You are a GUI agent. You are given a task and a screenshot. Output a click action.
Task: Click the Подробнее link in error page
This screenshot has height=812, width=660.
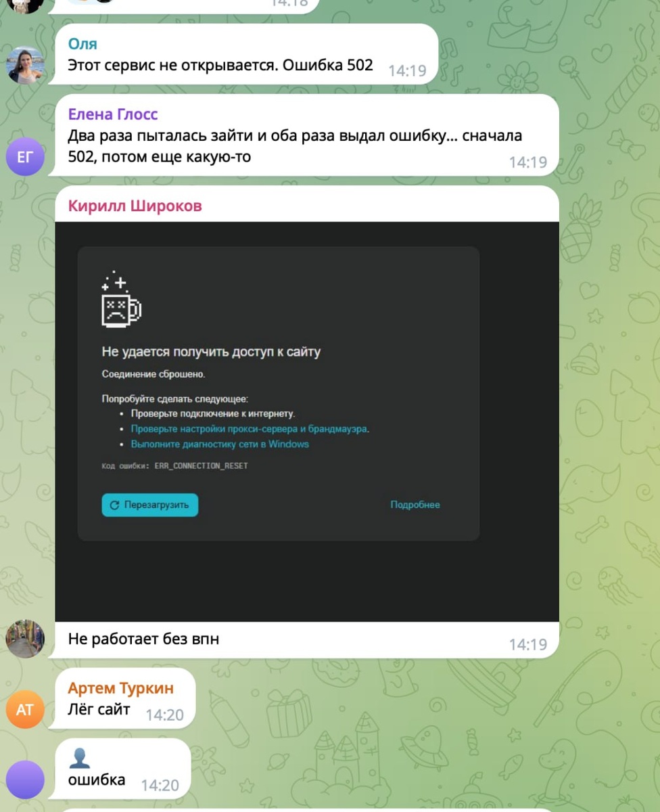tap(415, 505)
